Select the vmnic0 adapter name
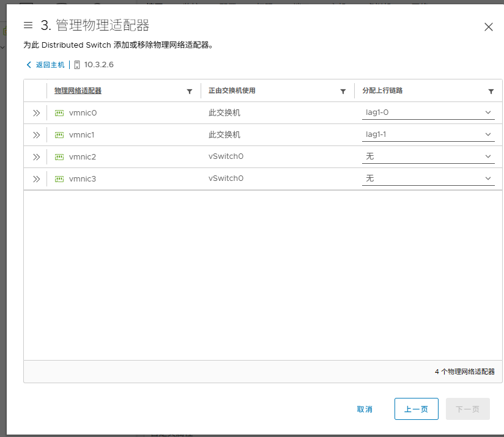 point(83,113)
